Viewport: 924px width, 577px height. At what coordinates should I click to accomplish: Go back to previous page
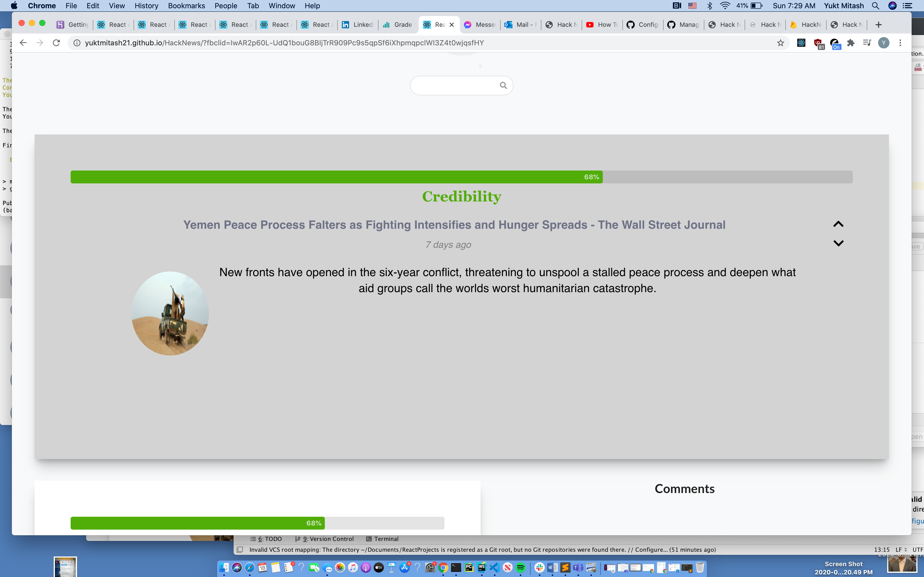[23, 43]
